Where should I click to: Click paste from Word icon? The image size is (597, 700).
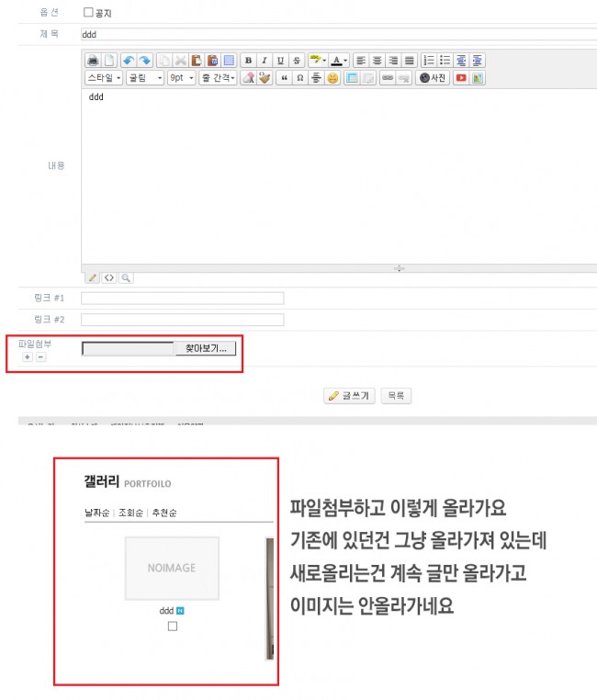pos(212,61)
